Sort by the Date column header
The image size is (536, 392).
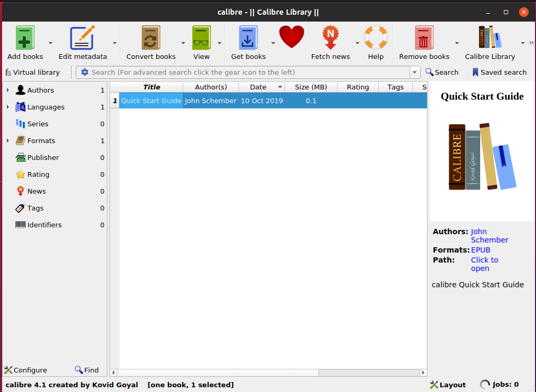[x=262, y=87]
